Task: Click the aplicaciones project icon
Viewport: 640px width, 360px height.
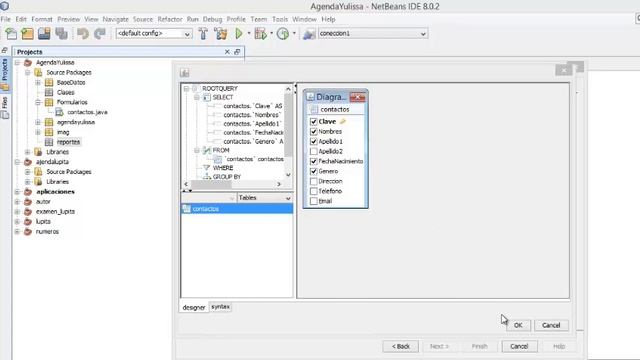Action: [x=28, y=192]
